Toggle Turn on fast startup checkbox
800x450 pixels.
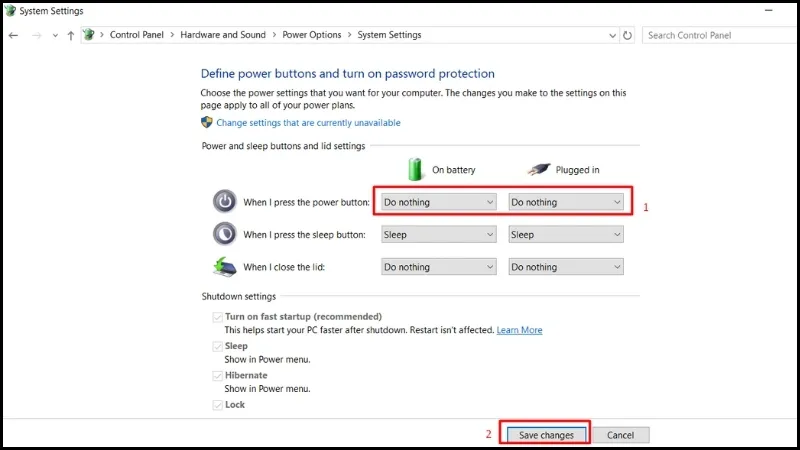point(216,316)
